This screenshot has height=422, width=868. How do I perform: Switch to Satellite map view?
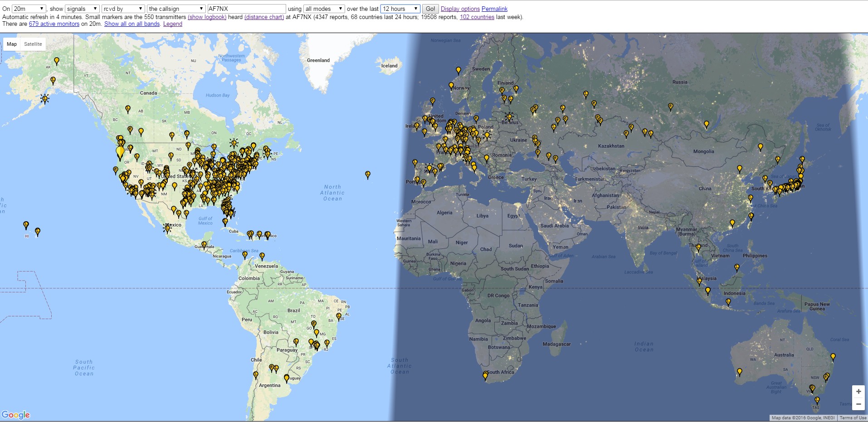pos(33,44)
